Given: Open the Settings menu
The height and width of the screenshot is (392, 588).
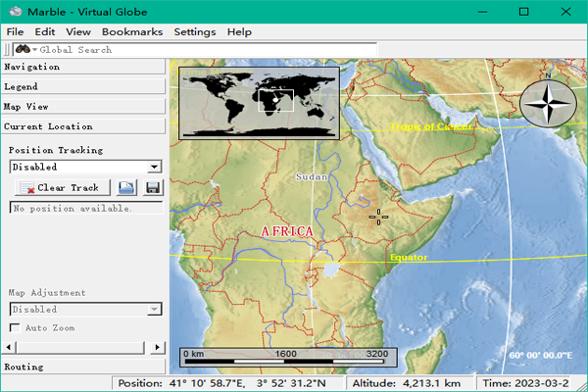Looking at the screenshot, I should pyautogui.click(x=195, y=32).
